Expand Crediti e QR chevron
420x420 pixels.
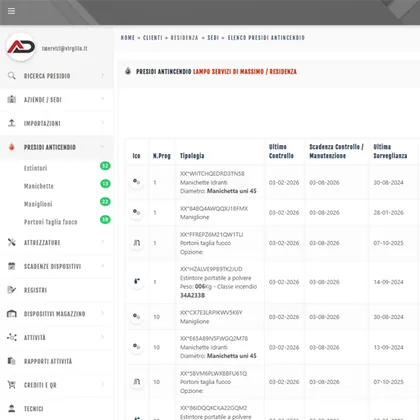point(103,385)
